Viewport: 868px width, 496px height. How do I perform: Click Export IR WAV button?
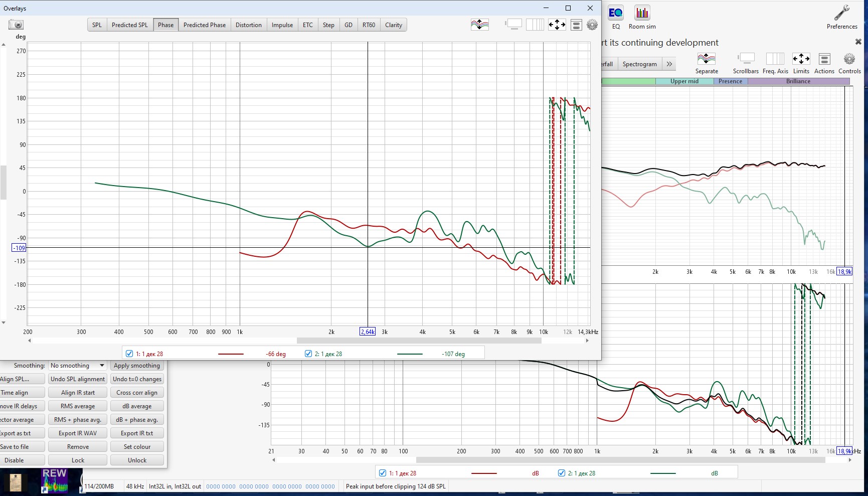click(78, 433)
